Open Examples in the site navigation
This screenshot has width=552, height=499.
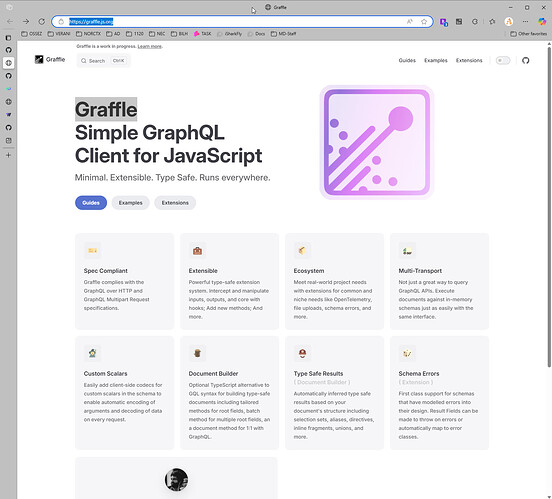click(436, 61)
